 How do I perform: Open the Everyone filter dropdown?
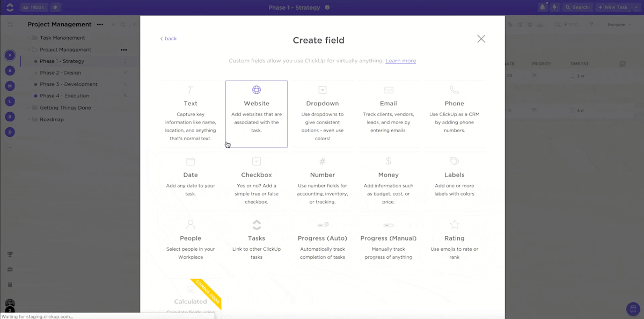click(618, 24)
